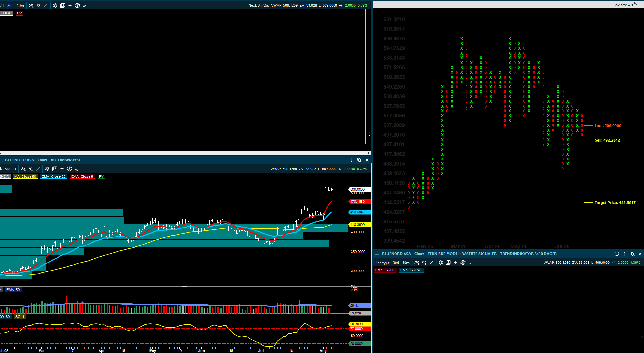The width and height of the screenshot is (644, 353).
Task: Toggle EMA Last 8 indicator label
Action: 385,270
